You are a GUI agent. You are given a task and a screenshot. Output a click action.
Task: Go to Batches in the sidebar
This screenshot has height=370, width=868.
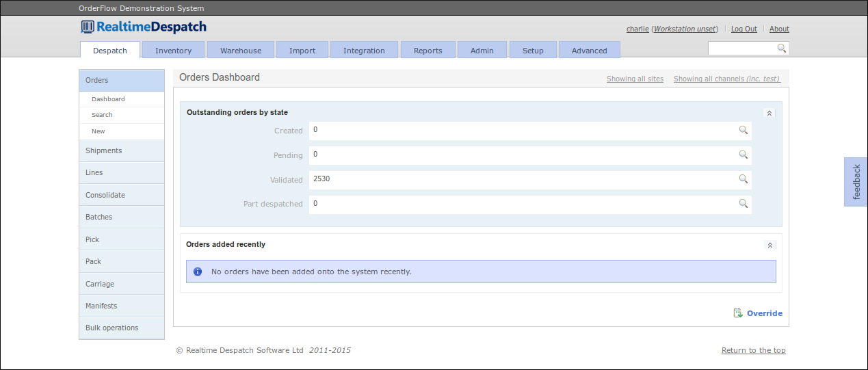coord(122,217)
